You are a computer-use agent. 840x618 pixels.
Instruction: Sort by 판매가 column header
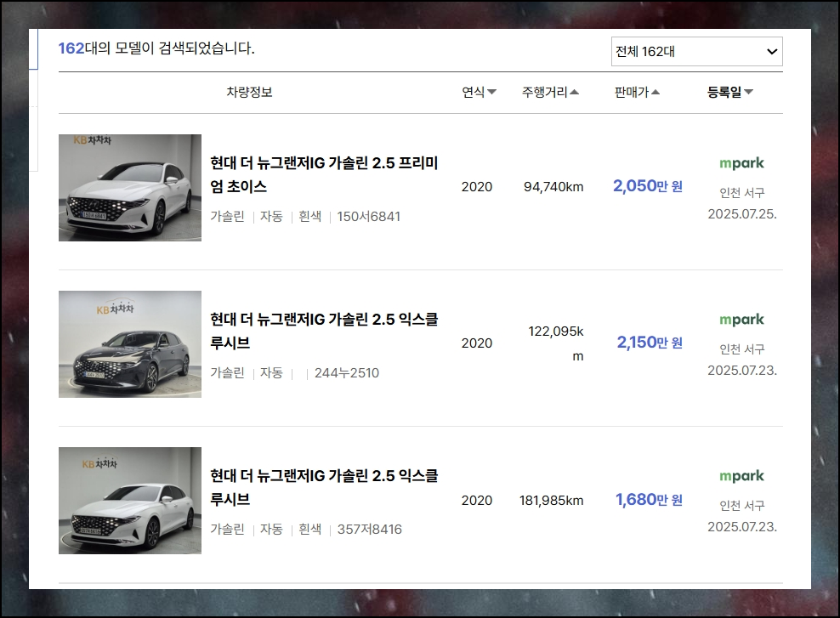tap(637, 92)
